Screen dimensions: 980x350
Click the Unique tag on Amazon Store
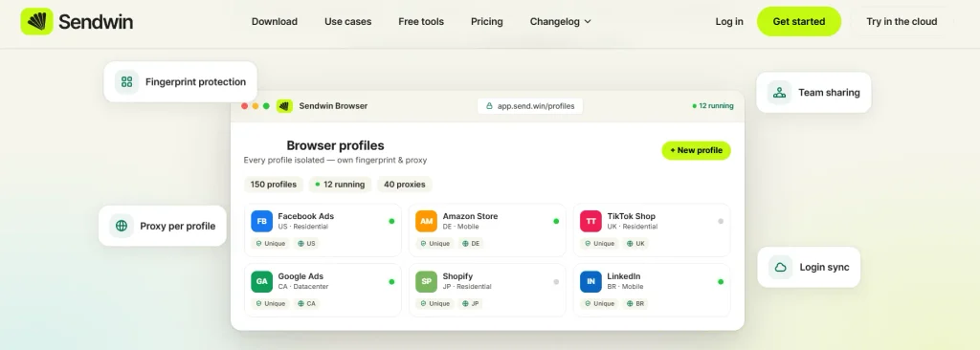(x=435, y=244)
